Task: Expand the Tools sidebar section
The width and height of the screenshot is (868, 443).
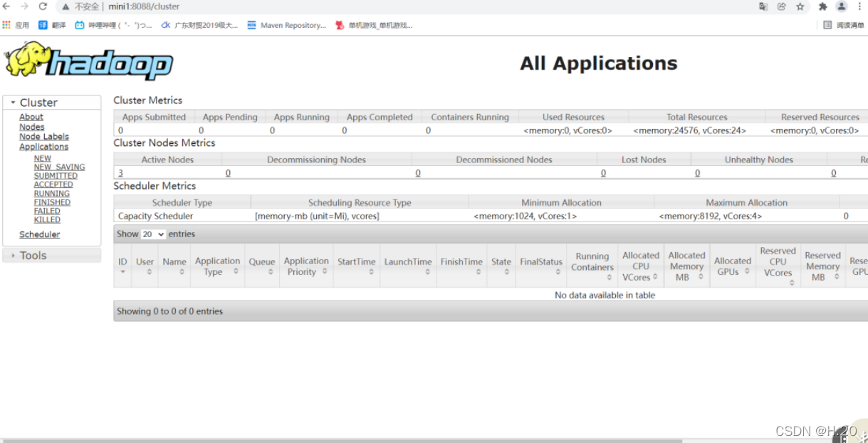Action: tap(51, 255)
